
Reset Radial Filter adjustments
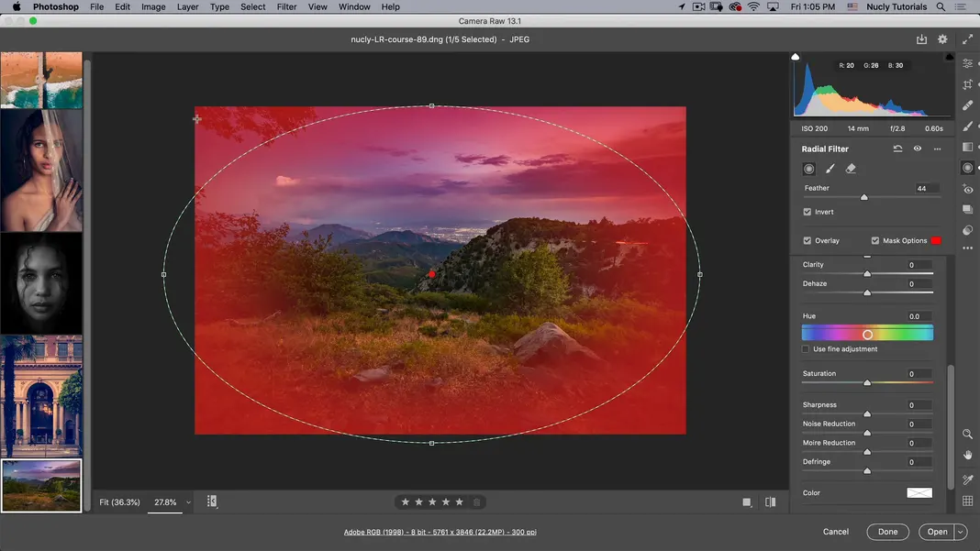tap(897, 149)
